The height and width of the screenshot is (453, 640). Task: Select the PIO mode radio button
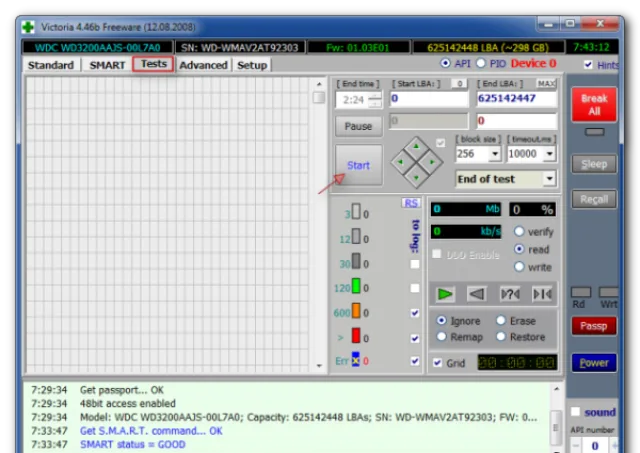point(481,63)
